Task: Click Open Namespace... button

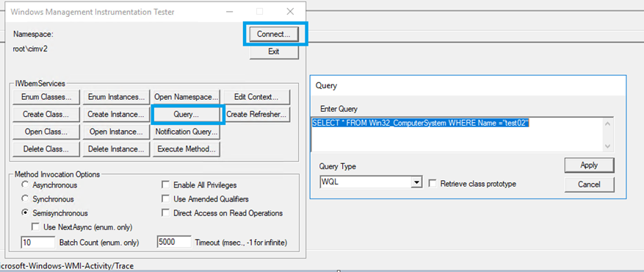Action: click(187, 97)
